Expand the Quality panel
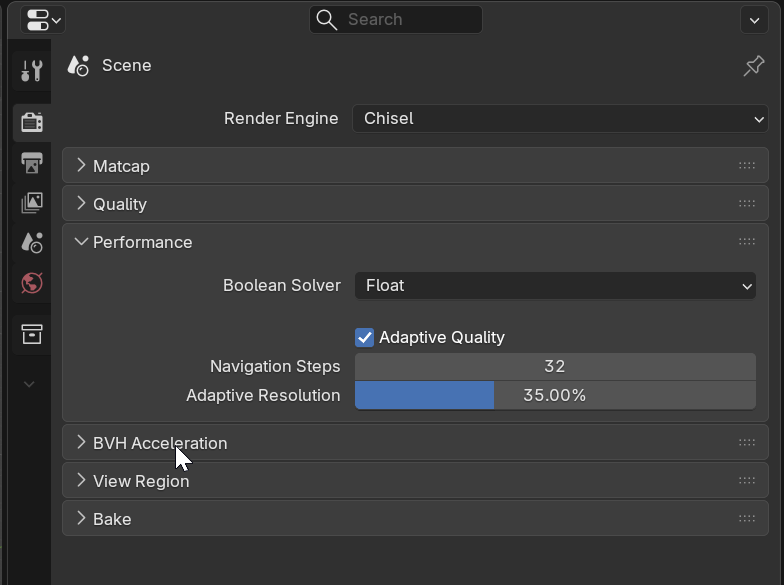Viewport: 784px width, 585px height. point(119,204)
